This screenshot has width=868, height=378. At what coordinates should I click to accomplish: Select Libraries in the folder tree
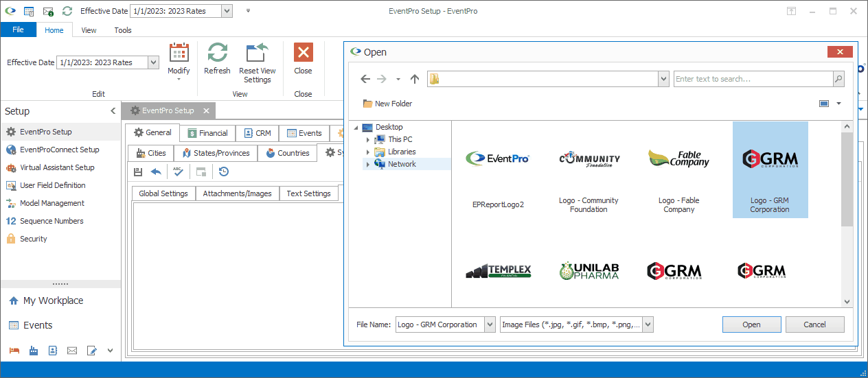point(402,152)
